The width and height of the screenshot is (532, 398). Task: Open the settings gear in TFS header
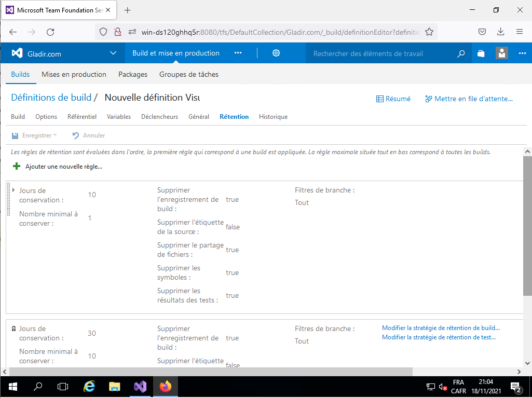pyautogui.click(x=276, y=53)
